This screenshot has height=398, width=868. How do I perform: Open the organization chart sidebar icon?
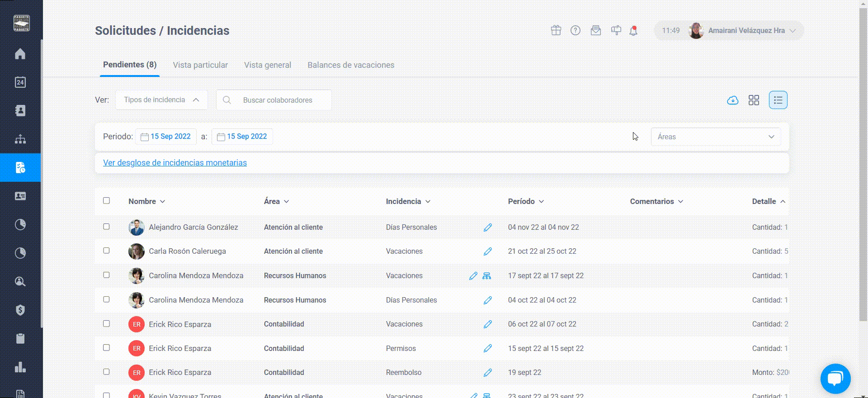point(20,139)
